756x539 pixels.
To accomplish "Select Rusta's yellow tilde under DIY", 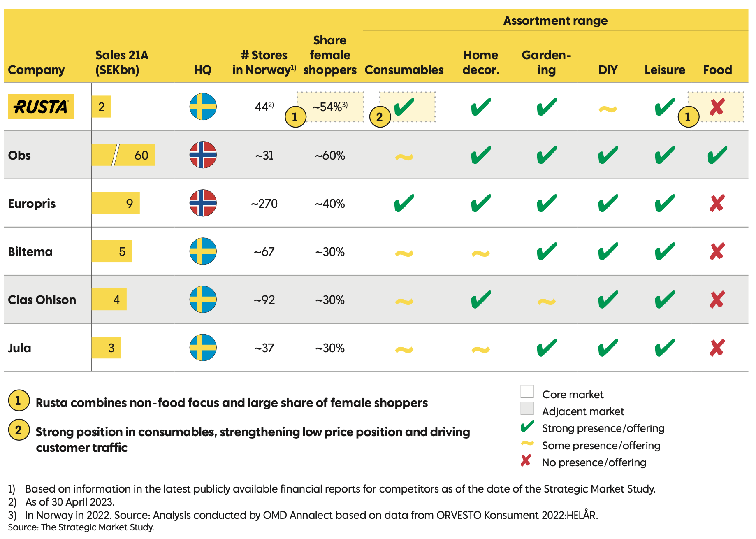I will [x=608, y=109].
